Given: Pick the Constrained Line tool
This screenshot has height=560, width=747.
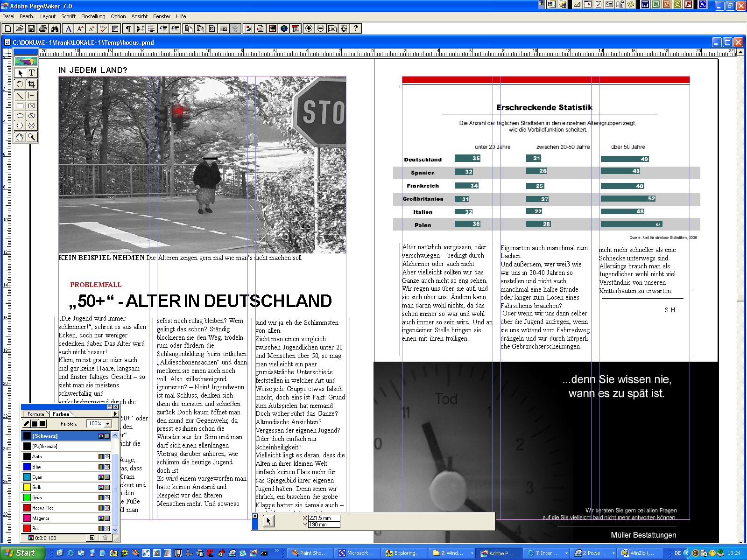Looking at the screenshot, I should click(x=31, y=96).
